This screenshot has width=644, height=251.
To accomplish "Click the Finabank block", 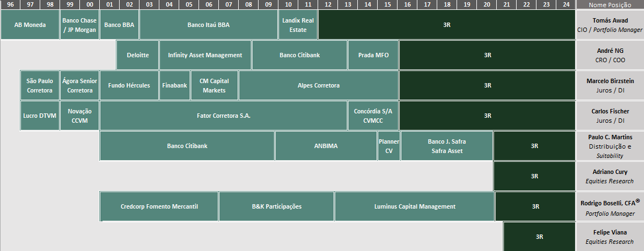I will click(x=175, y=85).
